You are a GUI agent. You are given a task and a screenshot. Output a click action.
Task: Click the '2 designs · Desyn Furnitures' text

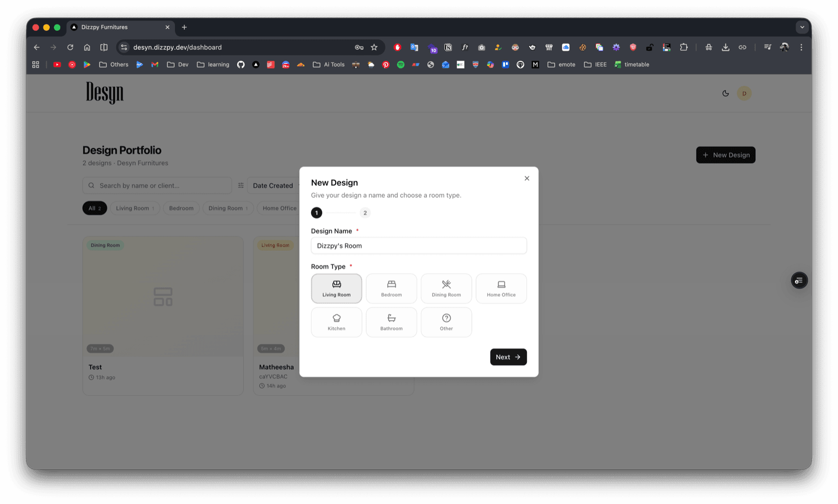click(x=125, y=163)
